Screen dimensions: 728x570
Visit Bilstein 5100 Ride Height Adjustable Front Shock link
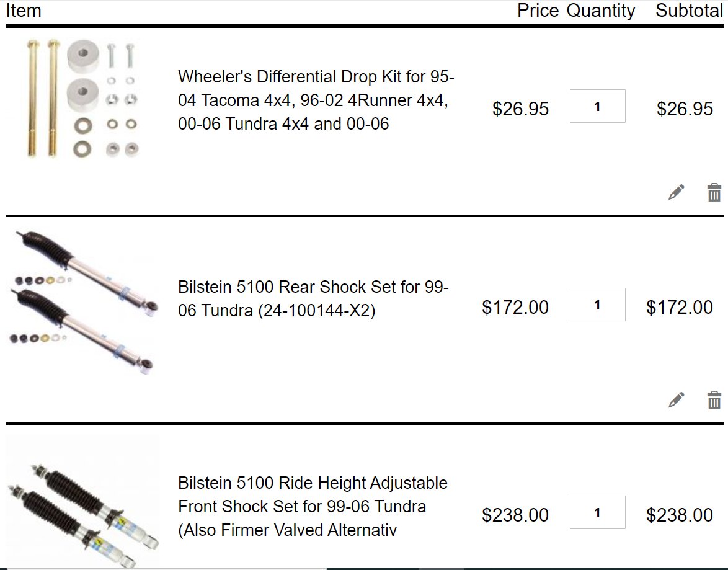pyautogui.click(x=313, y=506)
